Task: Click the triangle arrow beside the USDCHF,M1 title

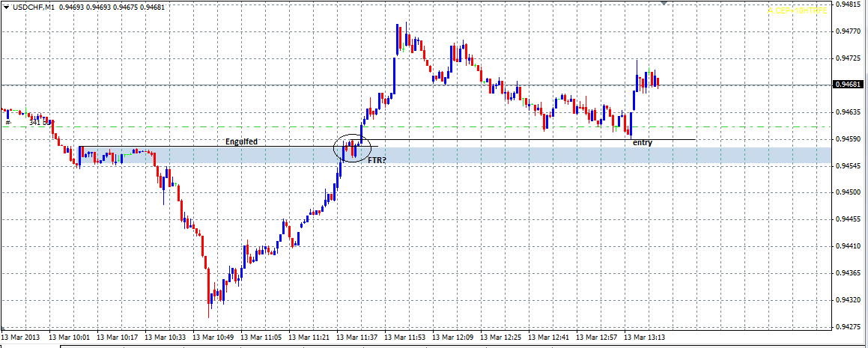Action: point(6,7)
